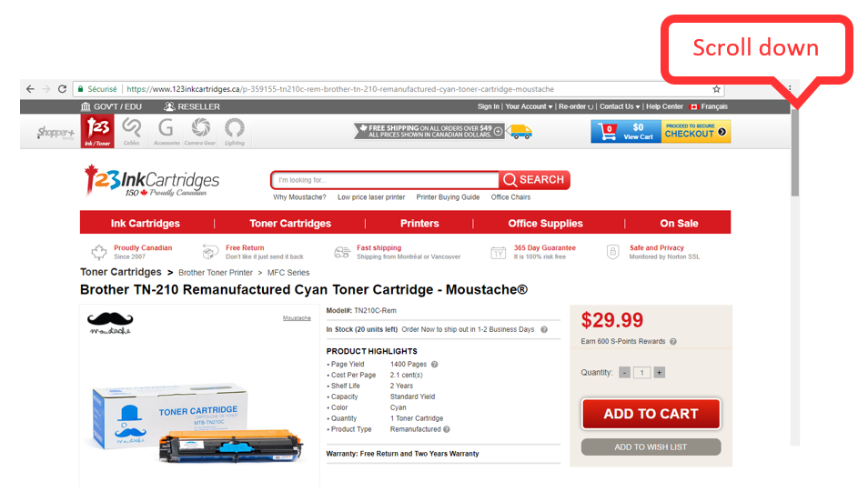Image resolution: width=868 pixels, height=502 pixels.
Task: Click the browser back arrow
Action: 30,88
